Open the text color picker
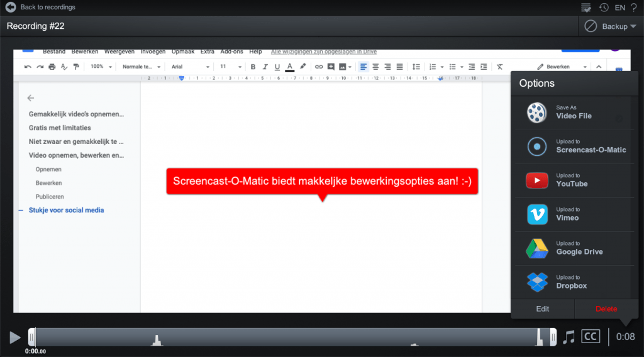The image size is (644, 357). coord(289,67)
